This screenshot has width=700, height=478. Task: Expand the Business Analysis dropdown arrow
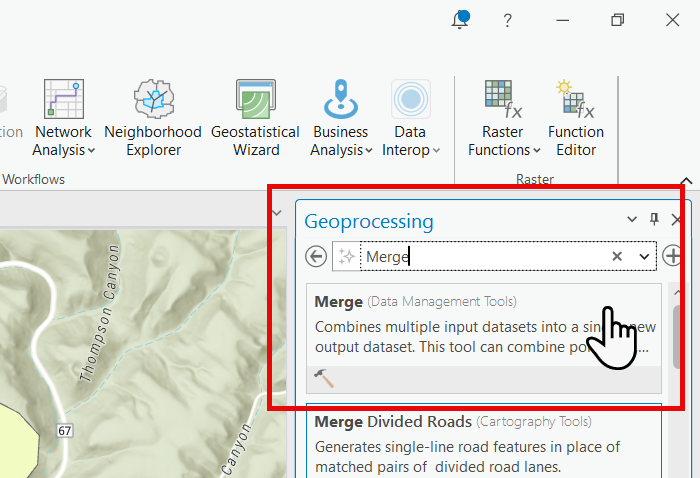click(x=369, y=151)
